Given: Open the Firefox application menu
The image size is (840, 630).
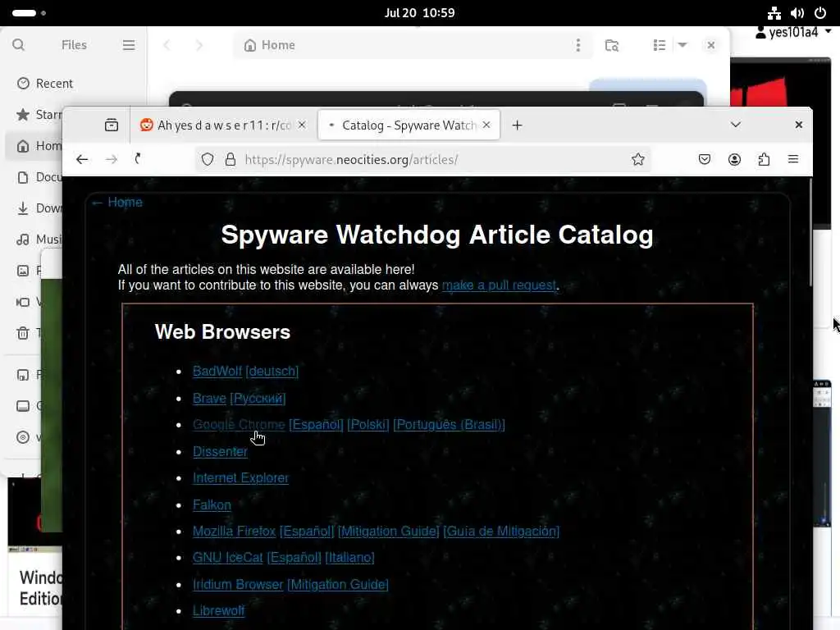Looking at the screenshot, I should click(x=793, y=159).
